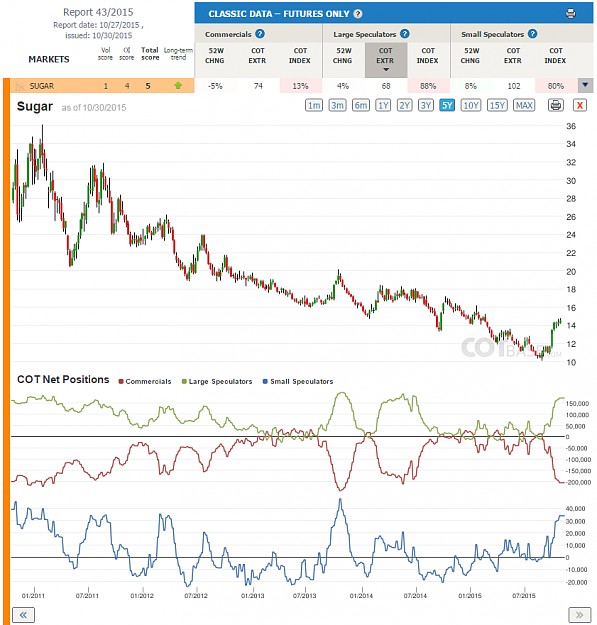Click the printer icon in the blue header

pos(570,14)
